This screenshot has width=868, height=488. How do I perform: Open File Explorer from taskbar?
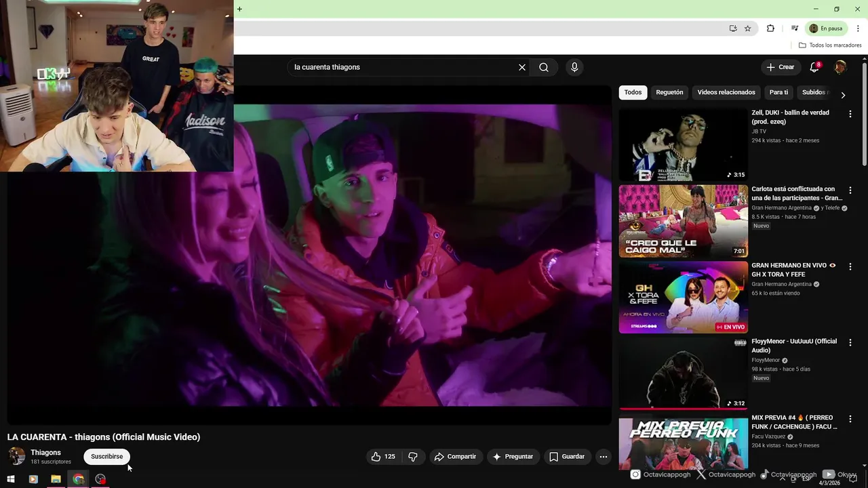click(x=56, y=479)
